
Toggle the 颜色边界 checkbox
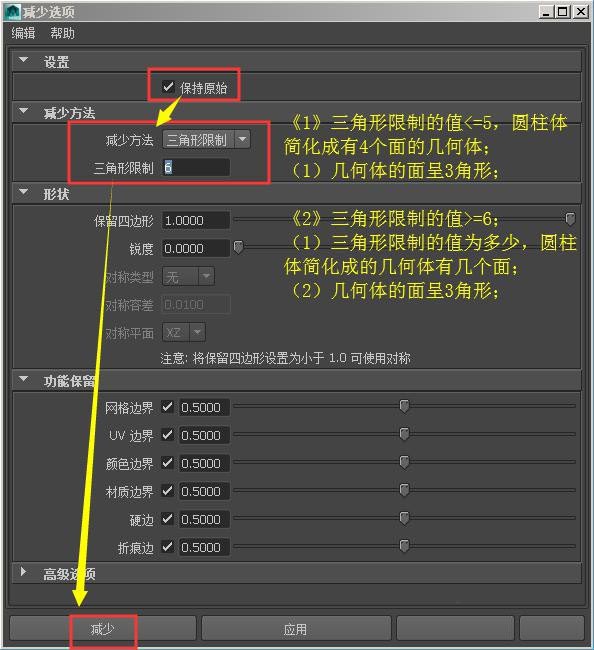coord(167,463)
